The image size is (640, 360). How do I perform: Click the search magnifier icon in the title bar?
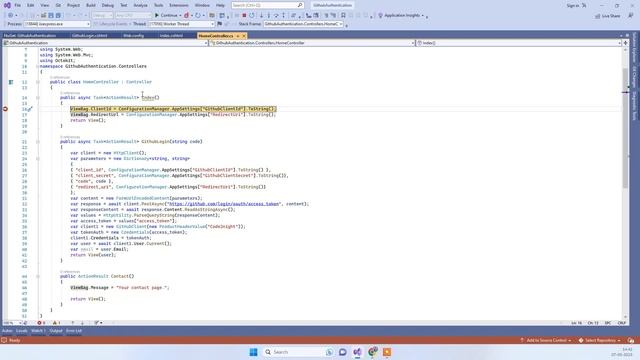point(300,5)
